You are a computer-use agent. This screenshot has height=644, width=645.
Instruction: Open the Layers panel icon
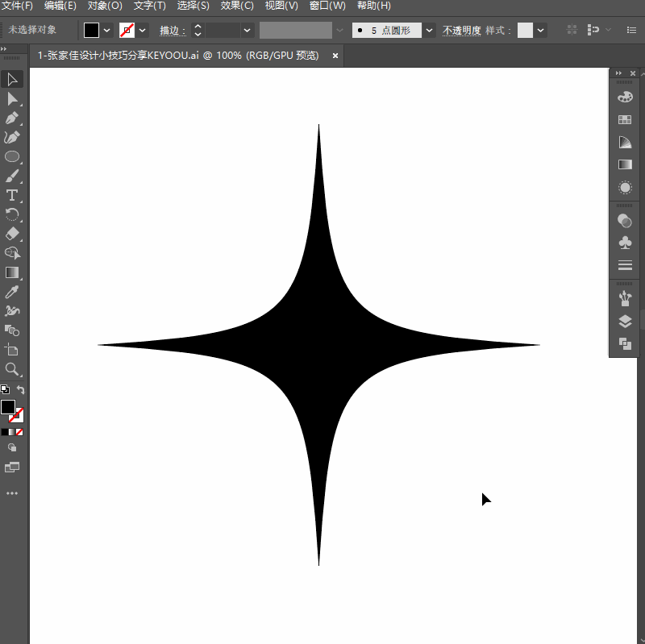[625, 321]
